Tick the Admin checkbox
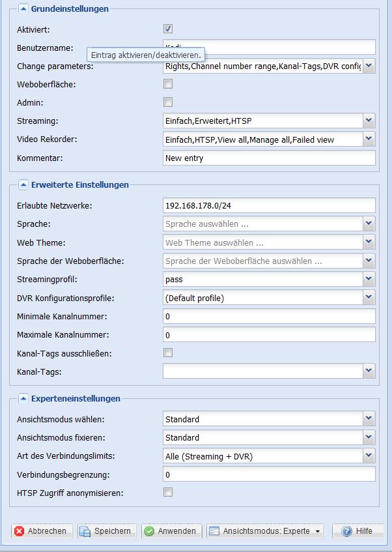 (x=168, y=102)
